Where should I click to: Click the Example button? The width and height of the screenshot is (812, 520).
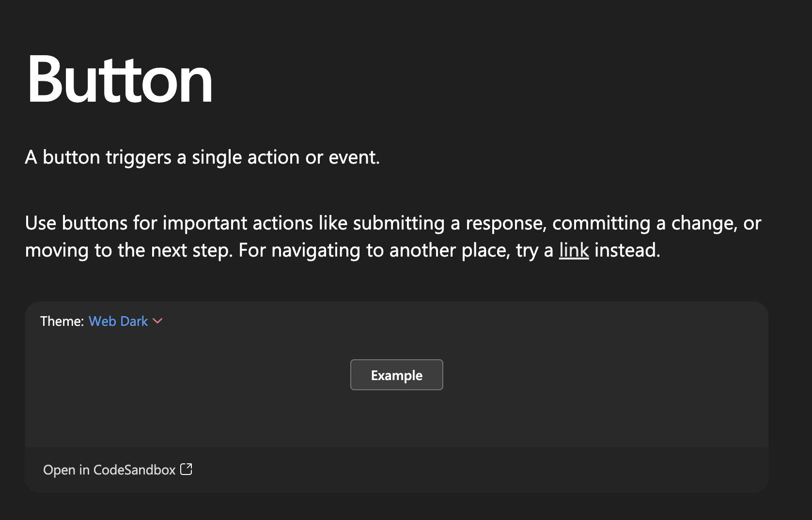(396, 375)
